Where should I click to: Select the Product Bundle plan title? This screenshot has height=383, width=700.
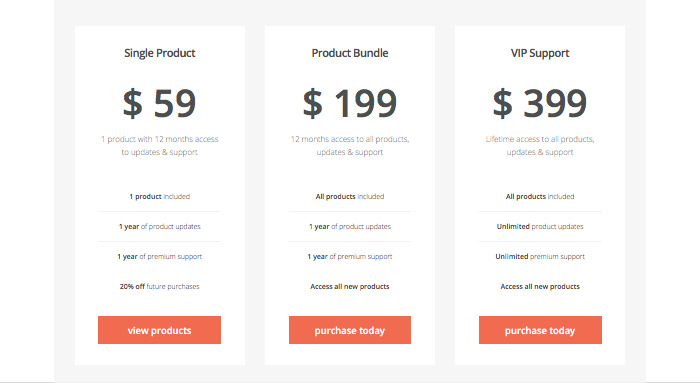(350, 53)
